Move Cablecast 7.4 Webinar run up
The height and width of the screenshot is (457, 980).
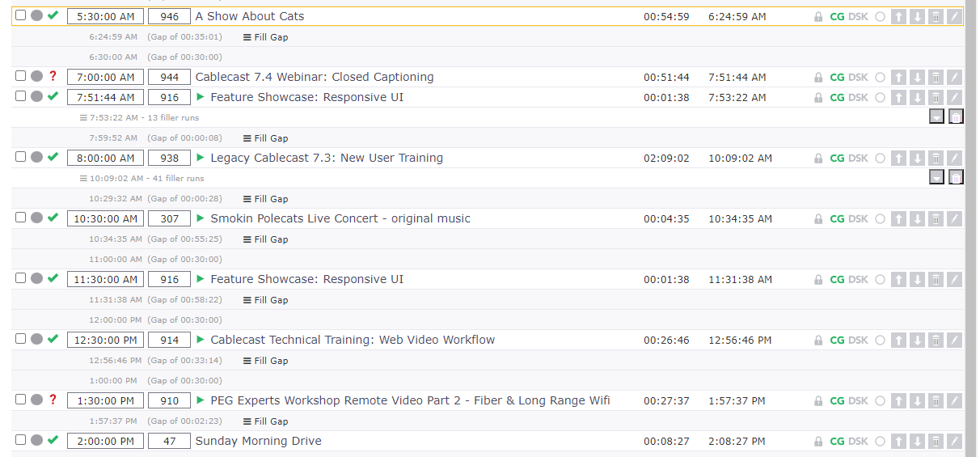point(898,77)
